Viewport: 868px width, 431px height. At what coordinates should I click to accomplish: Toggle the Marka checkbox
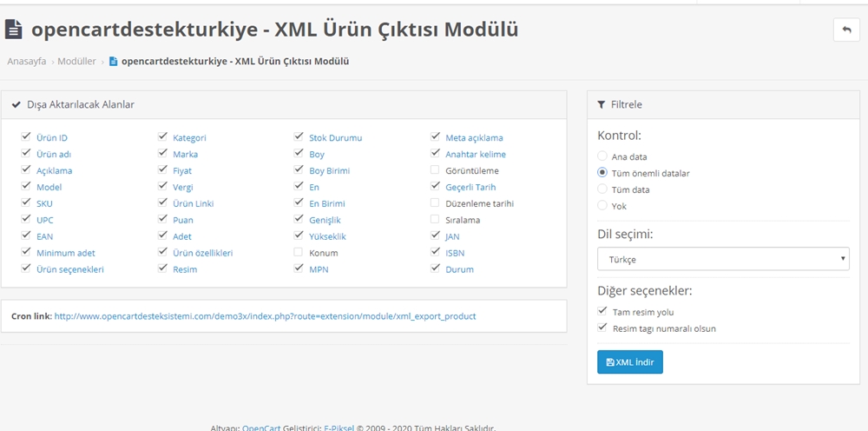click(x=162, y=153)
